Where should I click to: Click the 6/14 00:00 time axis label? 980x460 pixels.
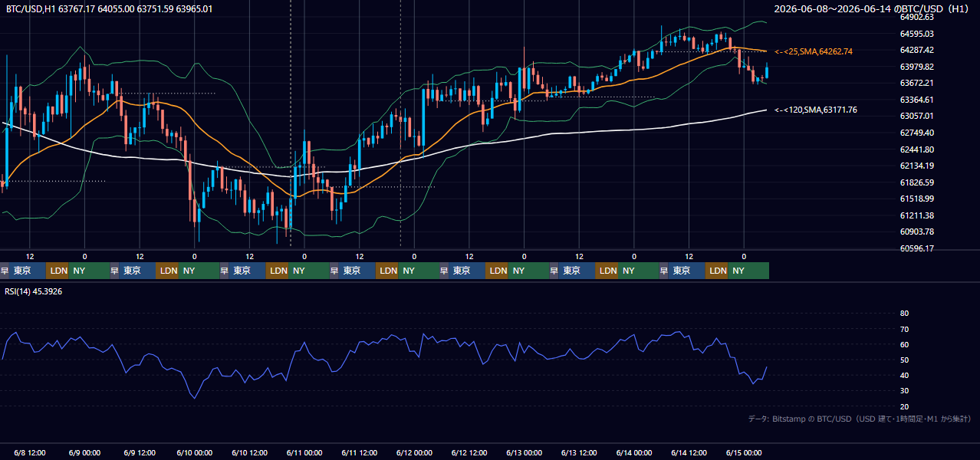click(634, 452)
